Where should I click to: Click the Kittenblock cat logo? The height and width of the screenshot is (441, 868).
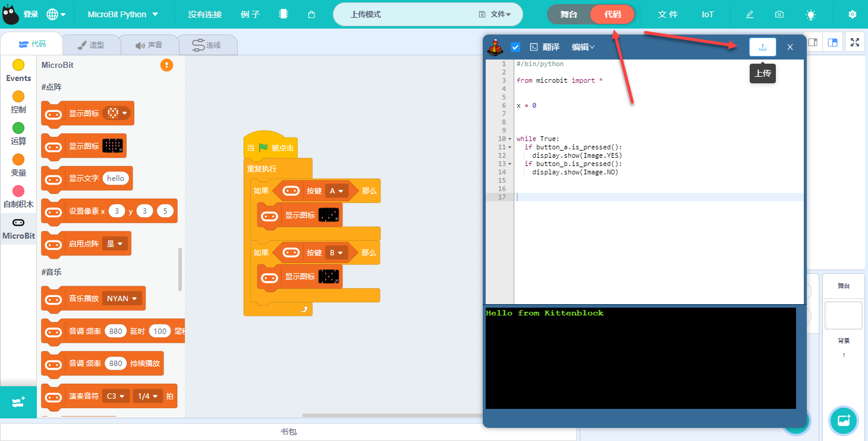(11, 14)
